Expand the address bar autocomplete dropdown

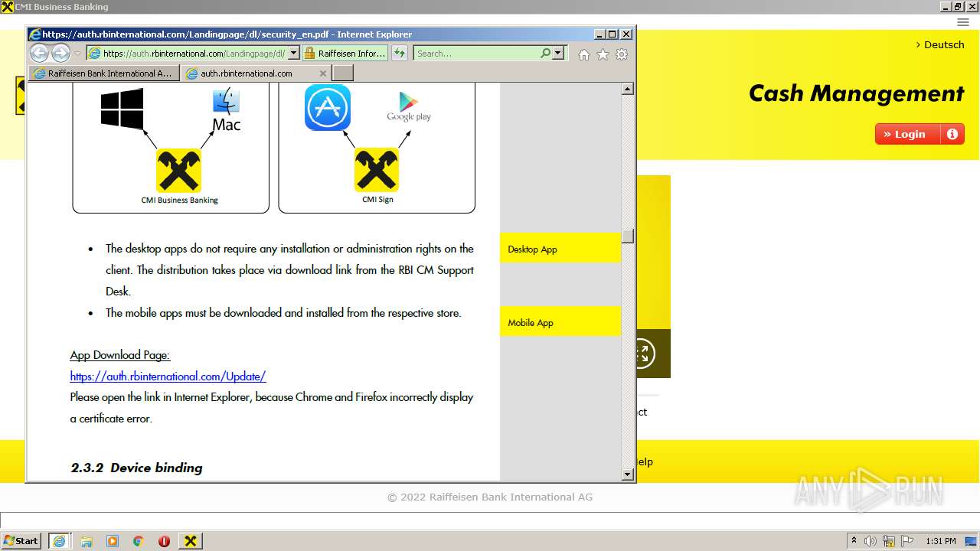(x=293, y=54)
